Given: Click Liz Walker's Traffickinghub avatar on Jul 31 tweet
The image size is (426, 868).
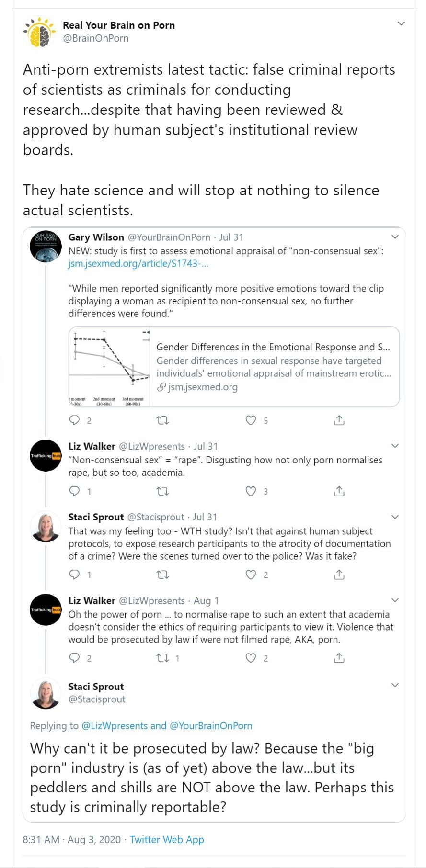Looking at the screenshot, I should click(x=46, y=455).
